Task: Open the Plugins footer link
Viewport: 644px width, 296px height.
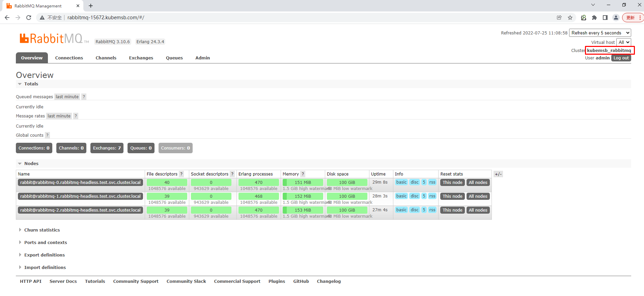Action: (277, 281)
